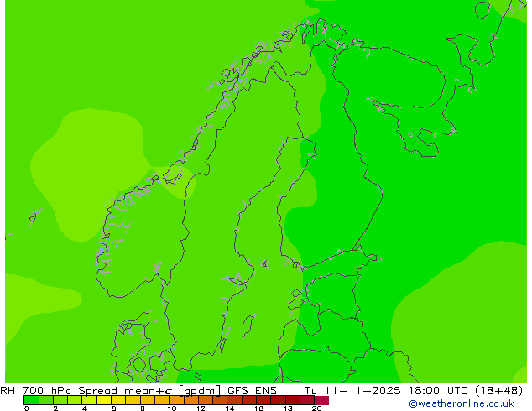Click the legend tick label '6'
This screenshot has width=532, height=411.
[113, 408]
